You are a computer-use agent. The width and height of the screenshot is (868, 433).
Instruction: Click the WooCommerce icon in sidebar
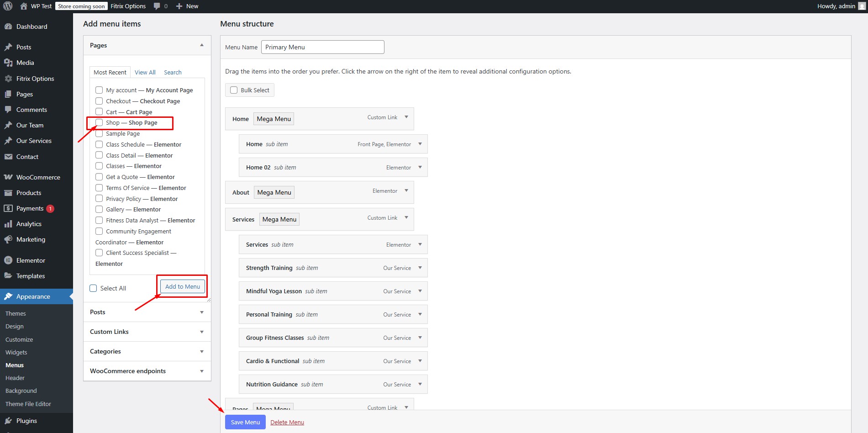coord(8,177)
